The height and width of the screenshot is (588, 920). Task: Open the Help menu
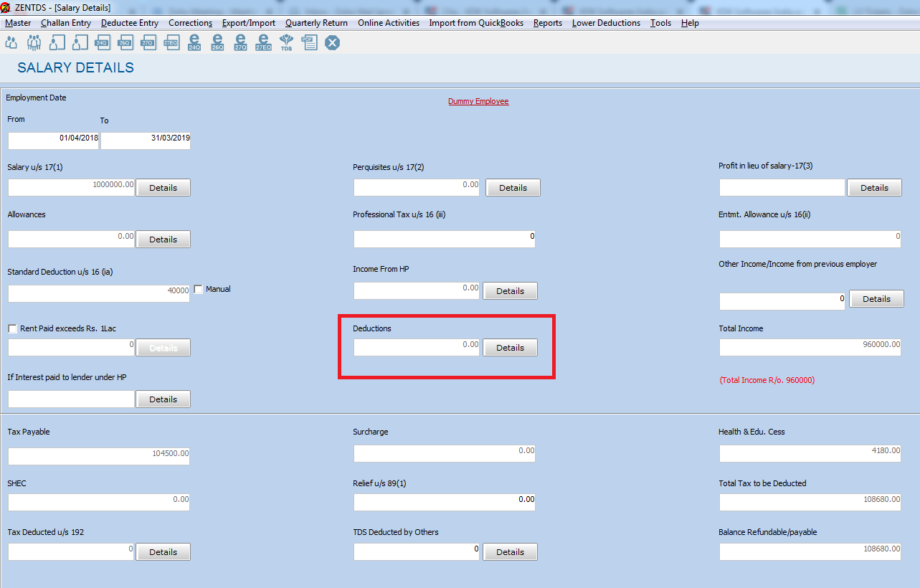coord(690,23)
